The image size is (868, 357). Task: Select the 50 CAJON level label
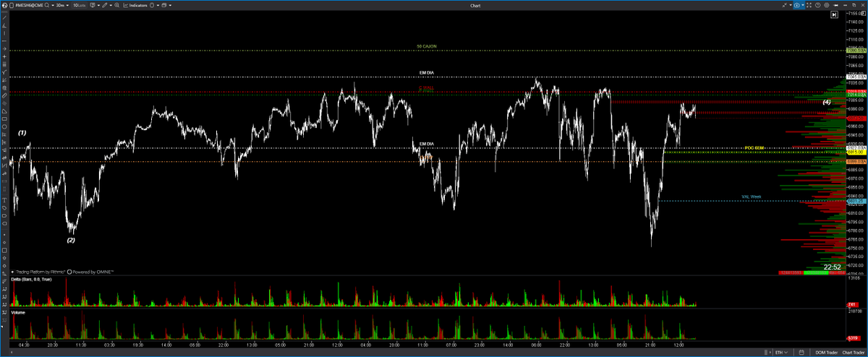click(x=427, y=47)
